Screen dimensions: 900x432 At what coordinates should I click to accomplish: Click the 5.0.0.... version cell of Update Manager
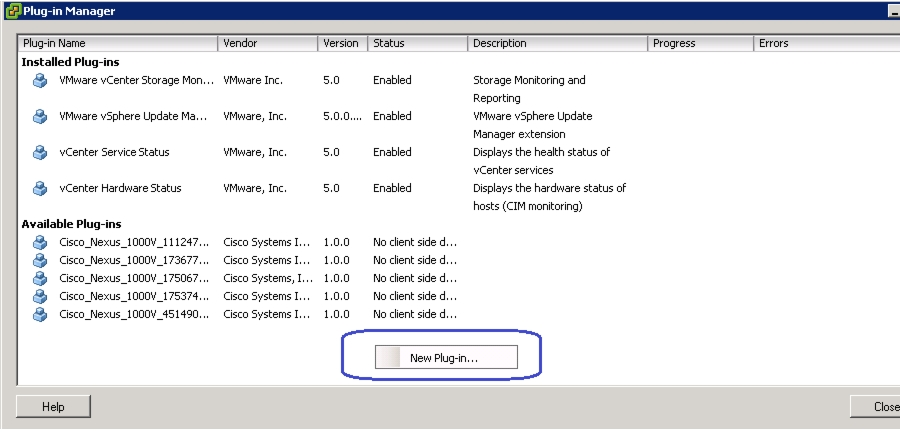pos(343,116)
